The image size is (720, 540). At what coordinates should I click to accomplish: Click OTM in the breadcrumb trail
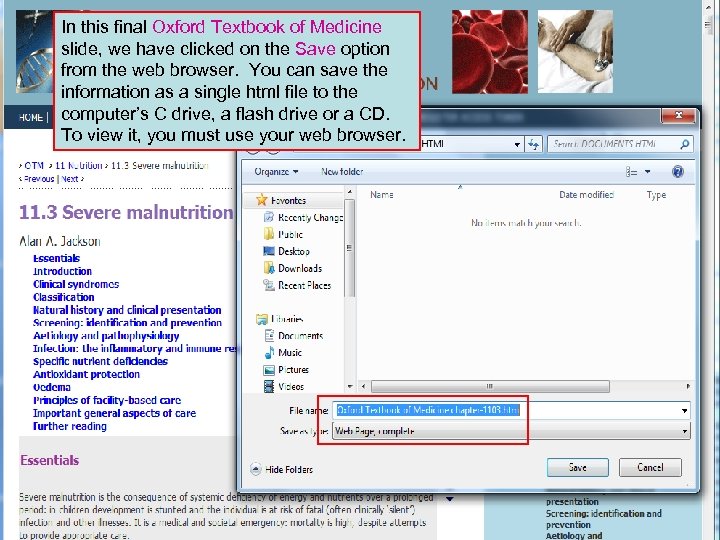coord(34,166)
